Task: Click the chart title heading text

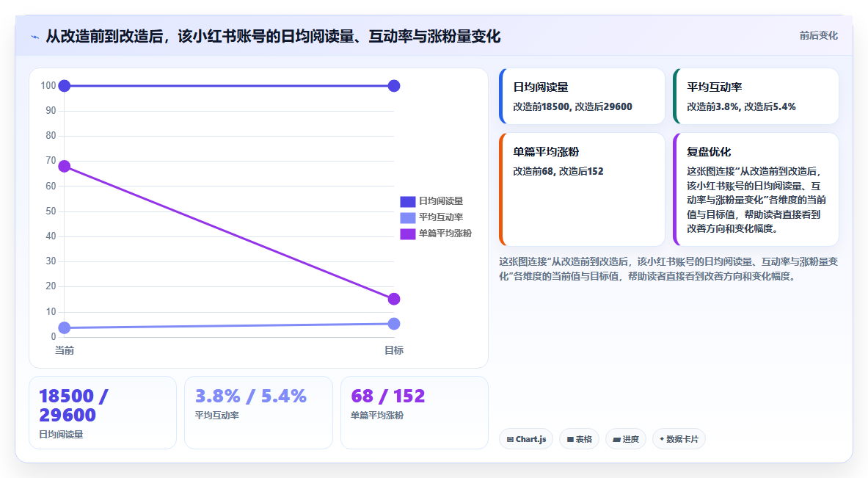Action: 273,37
